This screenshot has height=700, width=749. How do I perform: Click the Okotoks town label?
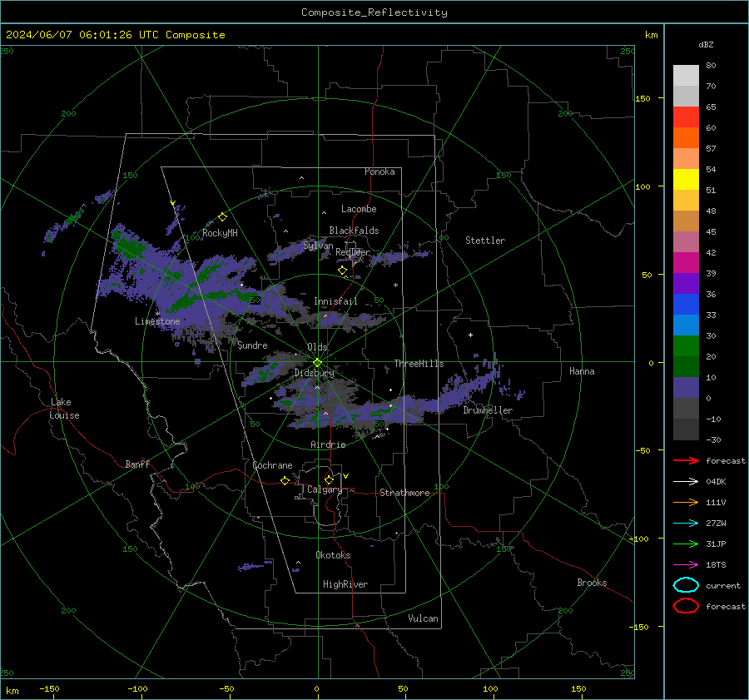(333, 555)
